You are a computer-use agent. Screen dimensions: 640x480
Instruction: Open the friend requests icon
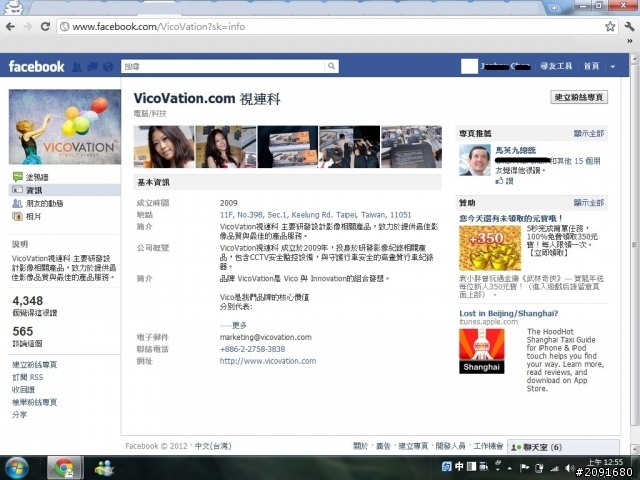[x=77, y=67]
